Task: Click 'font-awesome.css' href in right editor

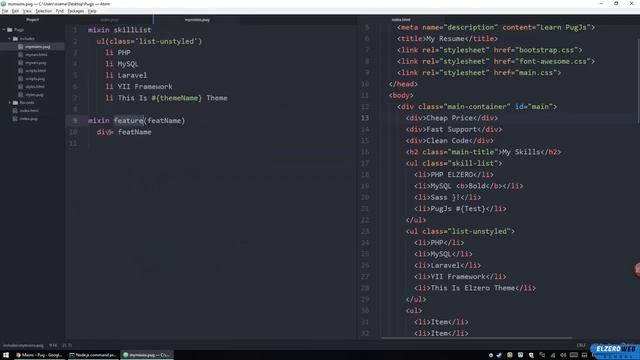Action: coord(552,61)
